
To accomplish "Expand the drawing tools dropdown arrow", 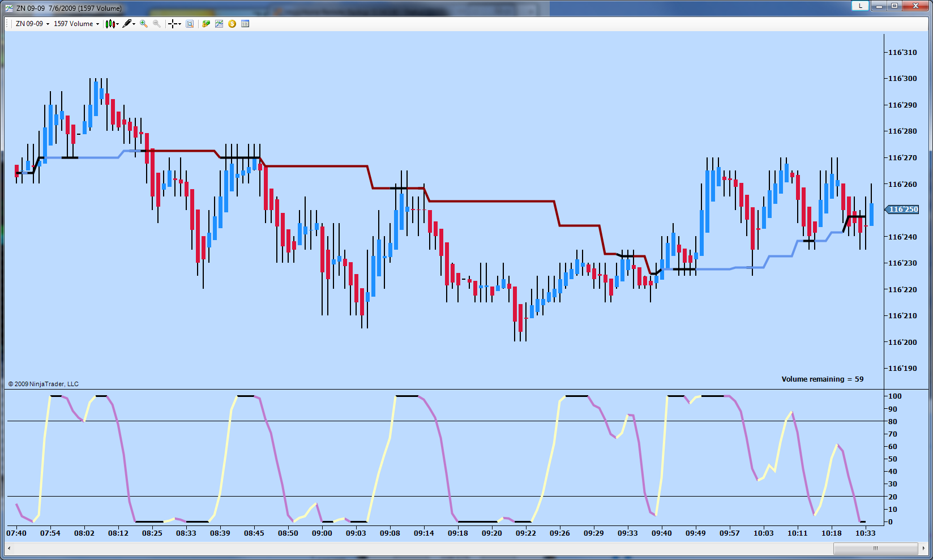I will click(134, 24).
